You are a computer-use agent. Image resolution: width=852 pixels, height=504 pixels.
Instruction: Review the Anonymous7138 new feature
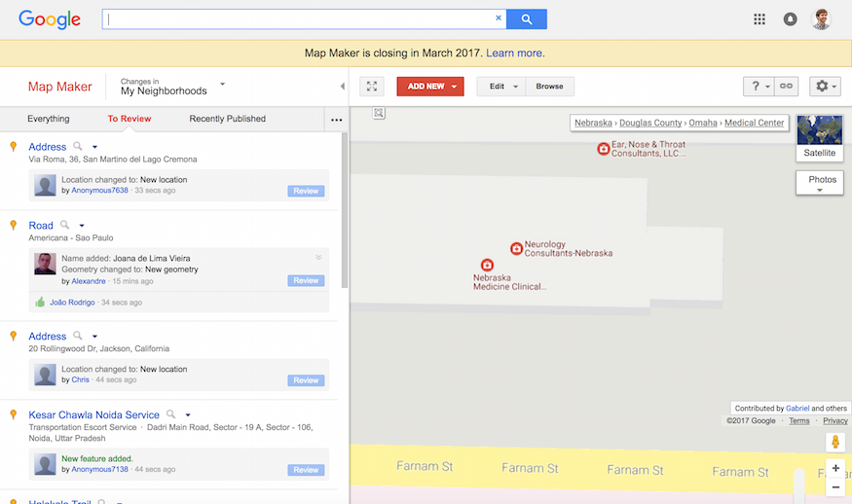(306, 470)
